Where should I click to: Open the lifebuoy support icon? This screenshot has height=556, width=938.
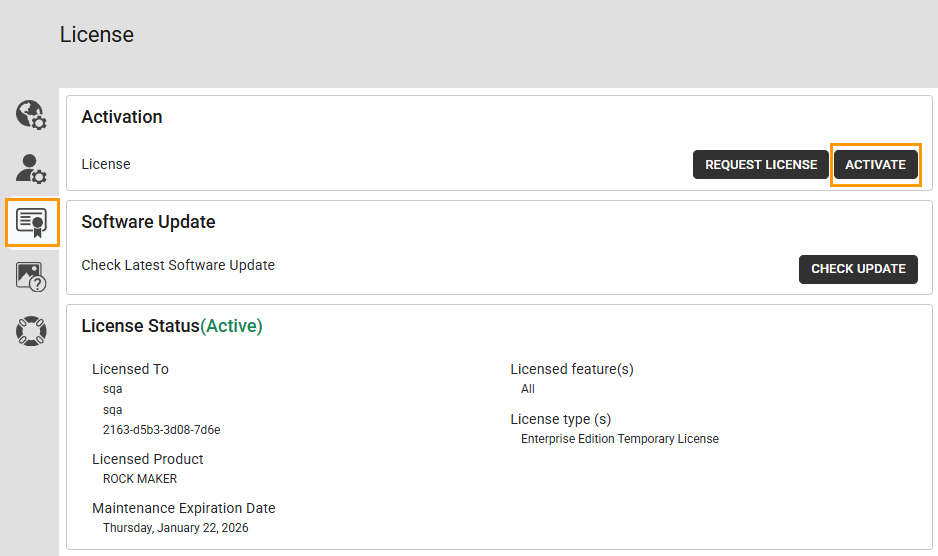tap(31, 330)
